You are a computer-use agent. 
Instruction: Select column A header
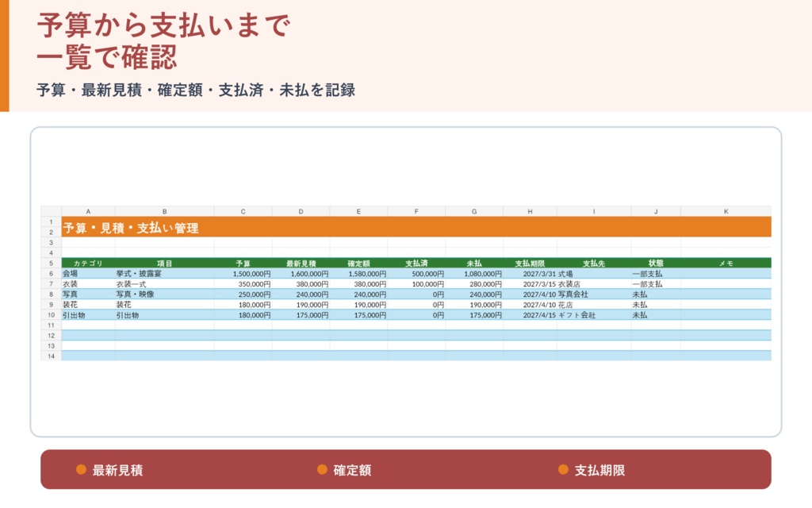click(x=88, y=211)
